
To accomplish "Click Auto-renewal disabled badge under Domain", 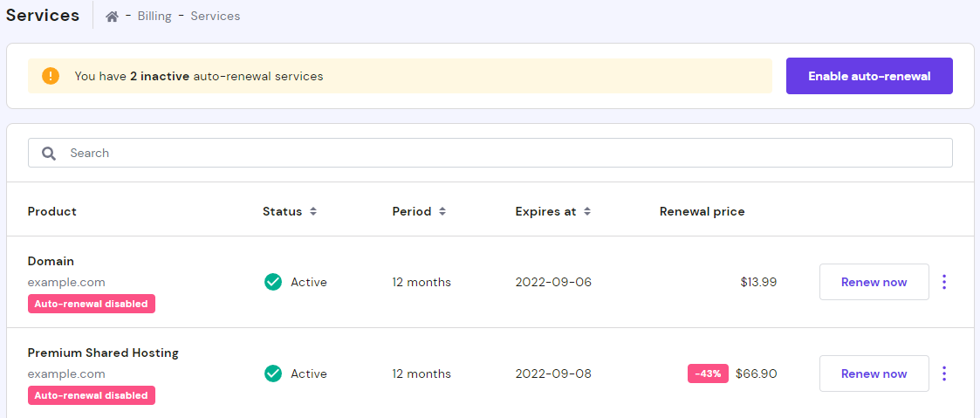I will click(91, 304).
